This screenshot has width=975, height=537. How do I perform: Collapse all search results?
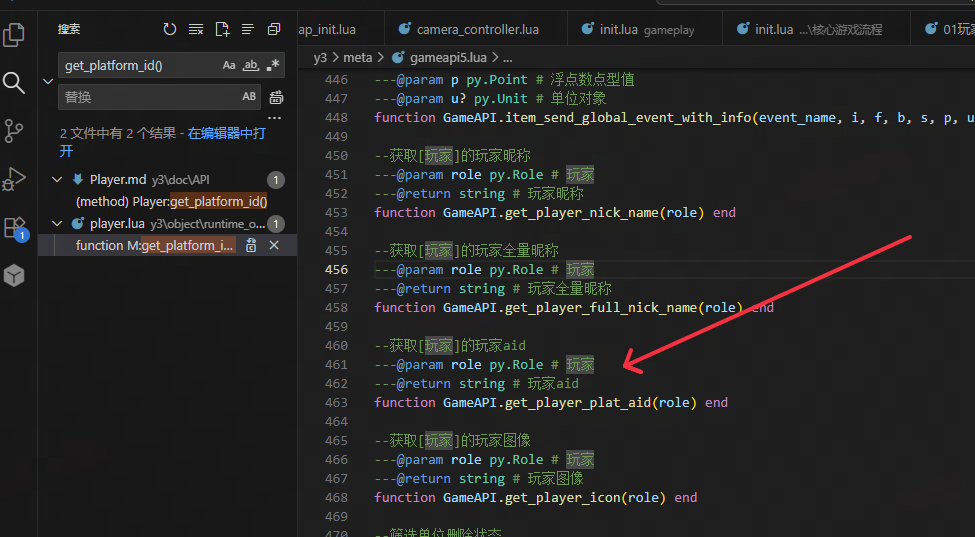[274, 30]
